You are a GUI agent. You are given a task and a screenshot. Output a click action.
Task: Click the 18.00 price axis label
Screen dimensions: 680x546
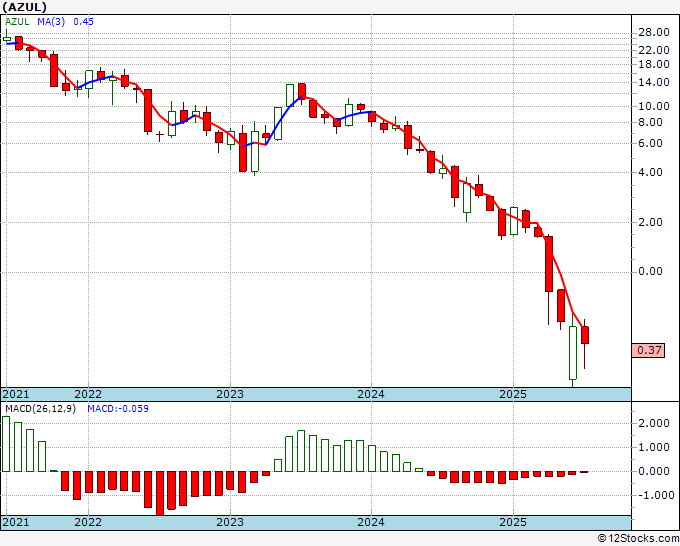(654, 64)
